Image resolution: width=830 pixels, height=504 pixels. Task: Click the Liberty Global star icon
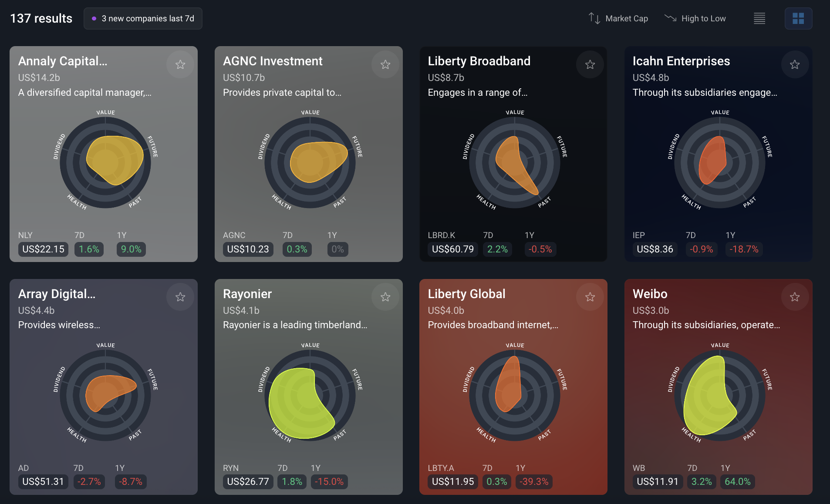point(590,297)
